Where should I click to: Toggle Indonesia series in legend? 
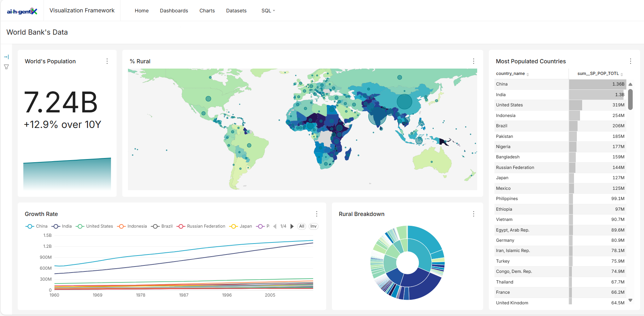pos(132,226)
